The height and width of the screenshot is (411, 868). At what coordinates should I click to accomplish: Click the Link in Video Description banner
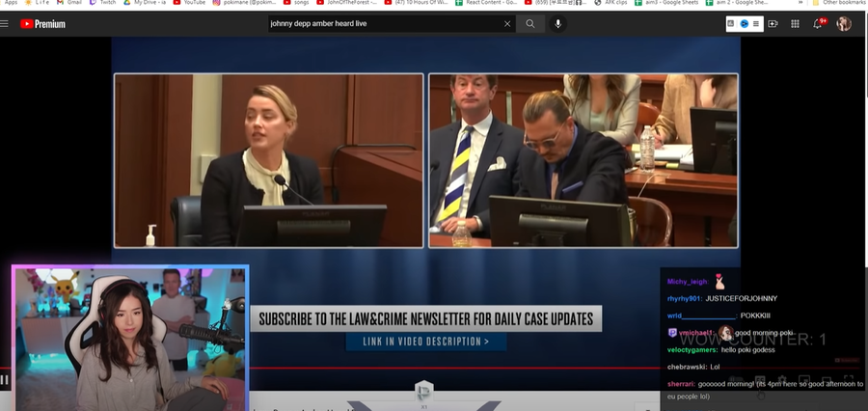pos(425,341)
